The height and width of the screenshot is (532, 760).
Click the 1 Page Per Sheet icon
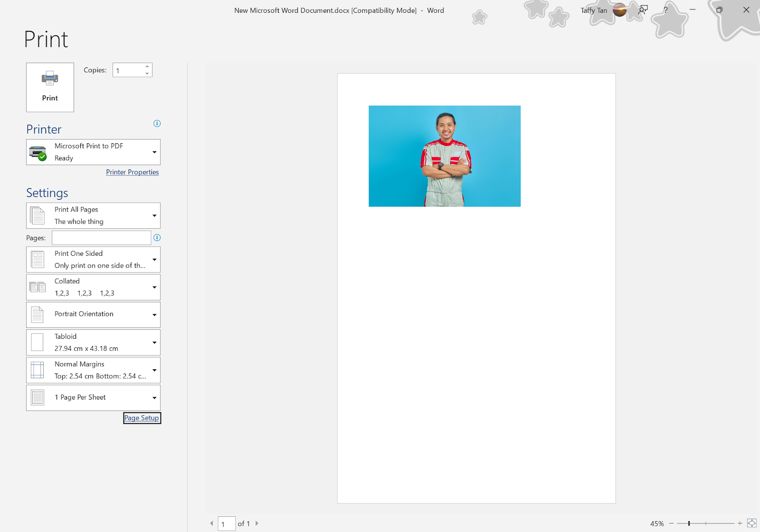click(x=38, y=398)
